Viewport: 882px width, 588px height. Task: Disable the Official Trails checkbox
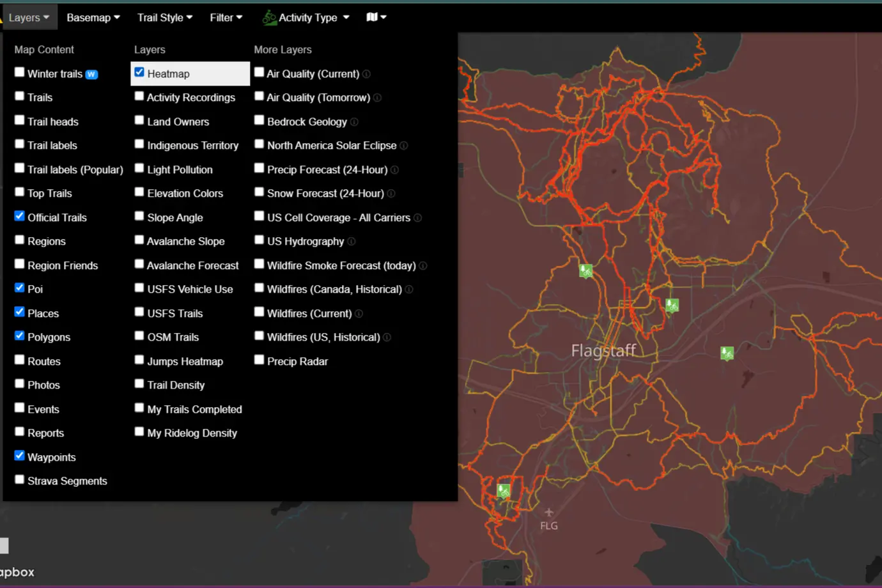point(19,215)
